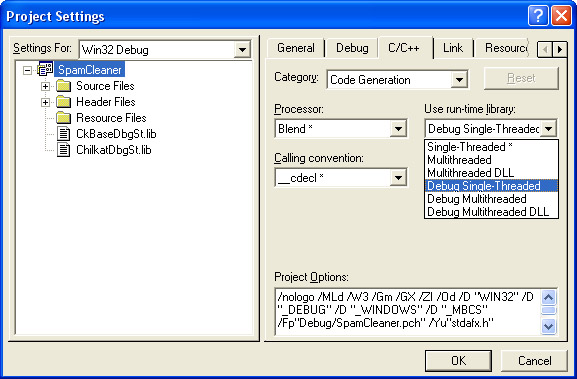This screenshot has height=379, width=577.
Task: Open the Settings For dropdown
Action: tap(242, 50)
